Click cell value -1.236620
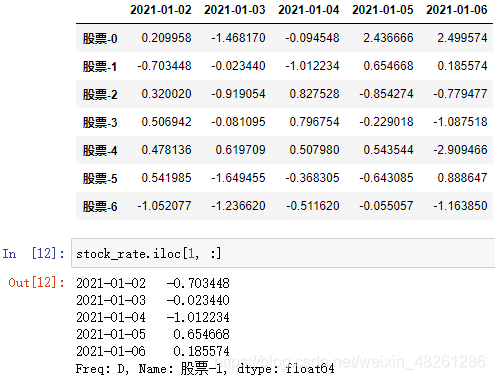 pos(238,206)
